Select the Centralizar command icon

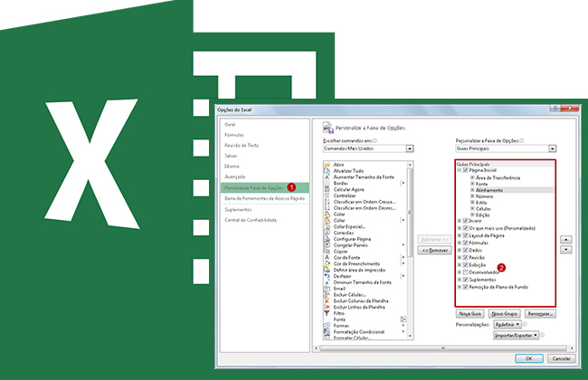pyautogui.click(x=327, y=195)
